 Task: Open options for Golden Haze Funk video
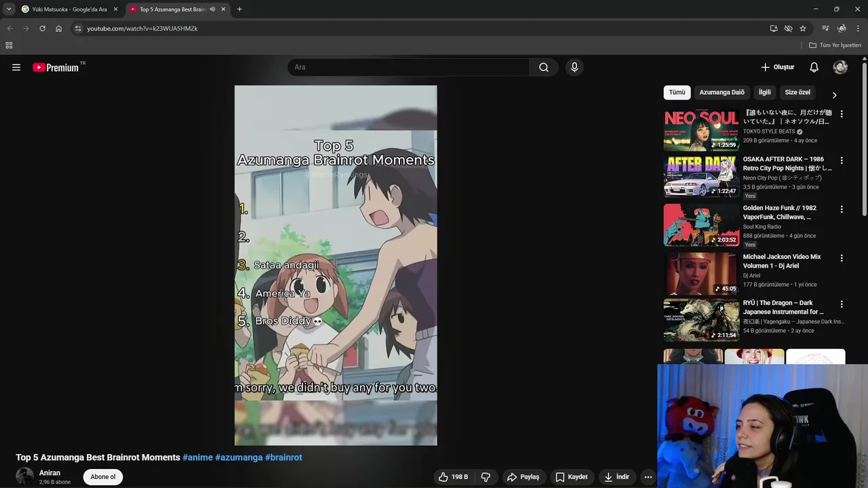tap(842, 209)
